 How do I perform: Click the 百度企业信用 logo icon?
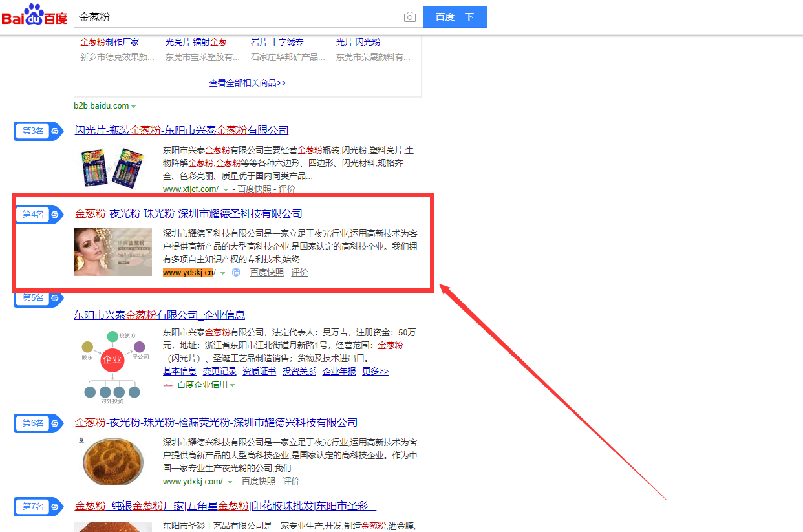[x=168, y=385]
